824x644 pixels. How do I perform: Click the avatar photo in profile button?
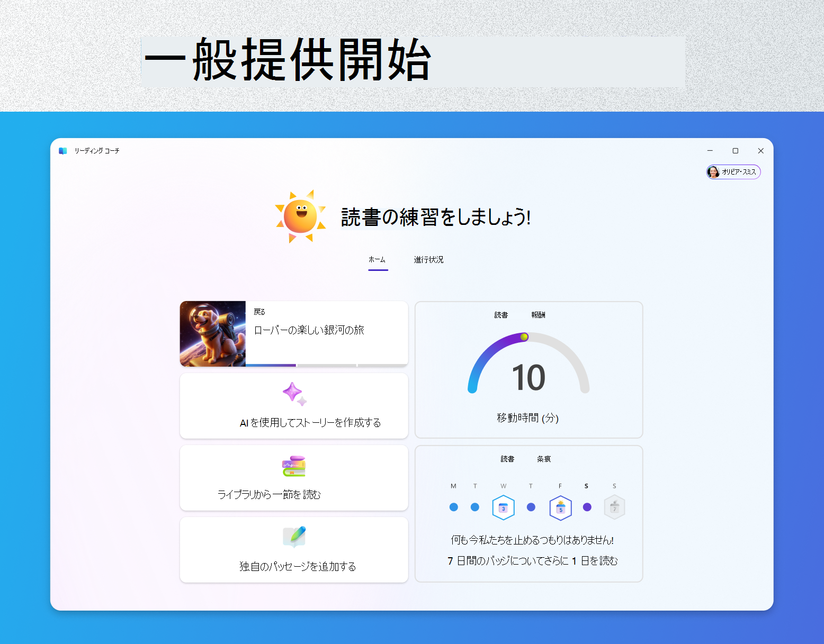click(x=713, y=172)
